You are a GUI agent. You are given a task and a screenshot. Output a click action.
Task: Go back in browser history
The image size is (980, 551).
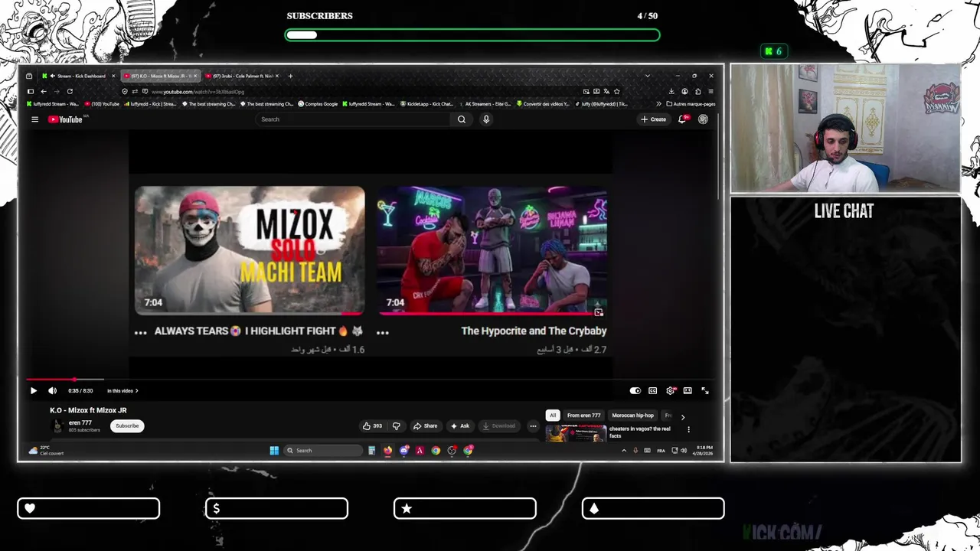(44, 91)
